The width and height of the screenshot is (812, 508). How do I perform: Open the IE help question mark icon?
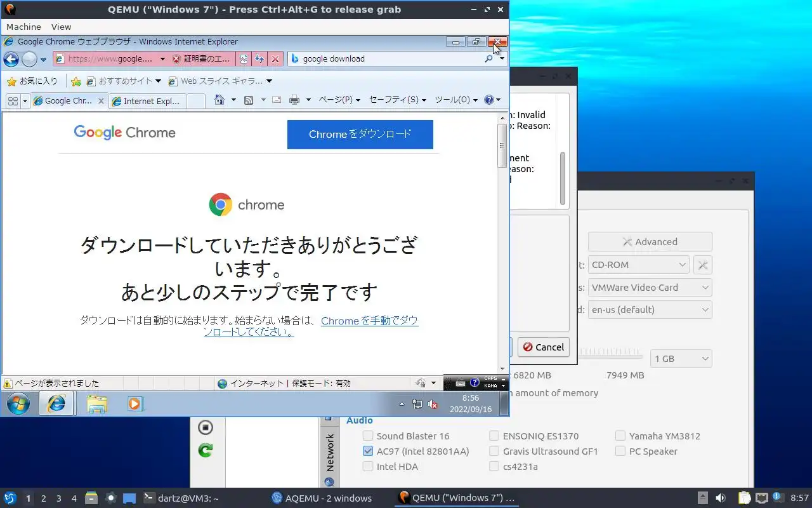488,100
